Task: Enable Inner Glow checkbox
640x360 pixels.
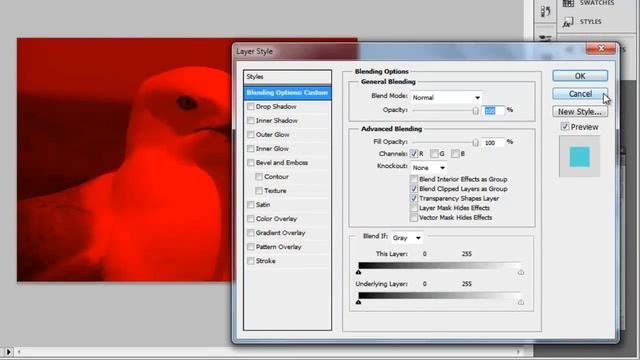Action: [251, 149]
